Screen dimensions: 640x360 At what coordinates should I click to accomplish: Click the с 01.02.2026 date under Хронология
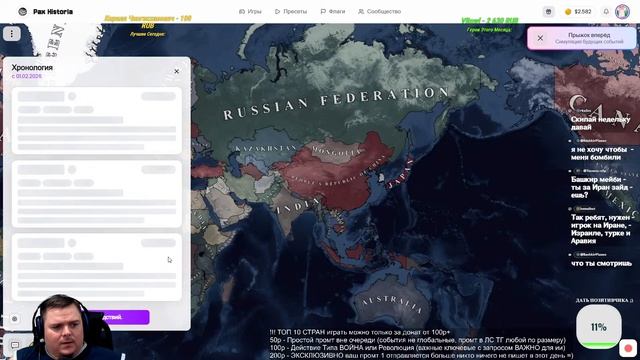click(x=27, y=76)
